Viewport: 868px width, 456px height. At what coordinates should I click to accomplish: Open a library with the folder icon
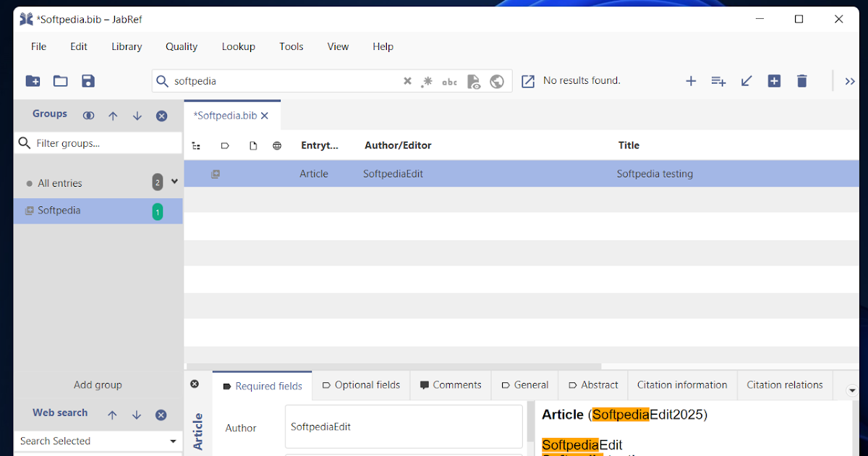click(61, 81)
